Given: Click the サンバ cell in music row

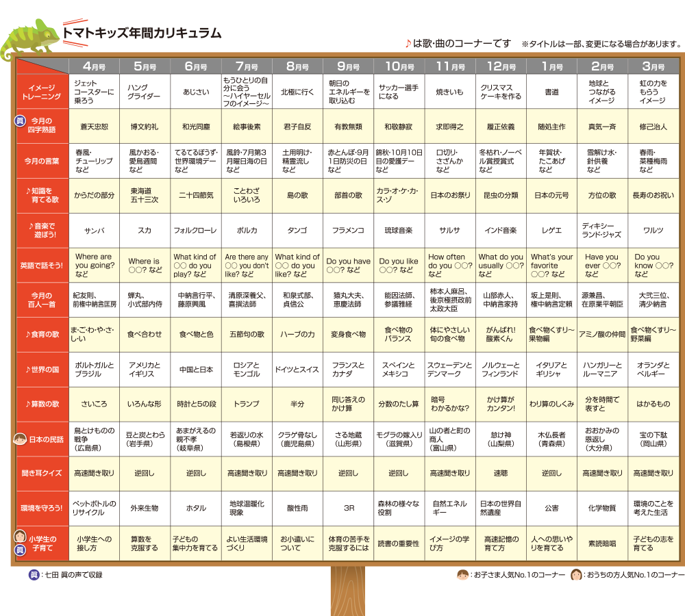Looking at the screenshot, I should click(x=94, y=231).
